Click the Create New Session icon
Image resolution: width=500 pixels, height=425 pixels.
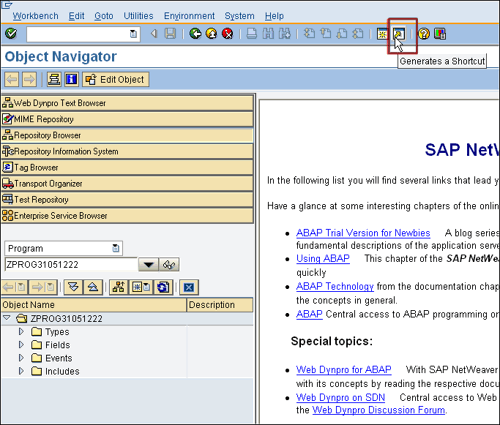pyautogui.click(x=382, y=34)
